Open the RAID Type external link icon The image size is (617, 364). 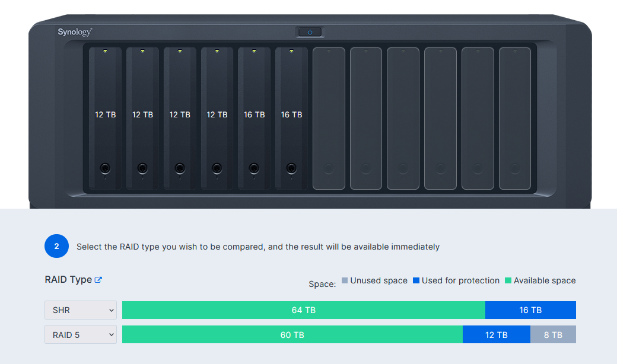(x=98, y=279)
